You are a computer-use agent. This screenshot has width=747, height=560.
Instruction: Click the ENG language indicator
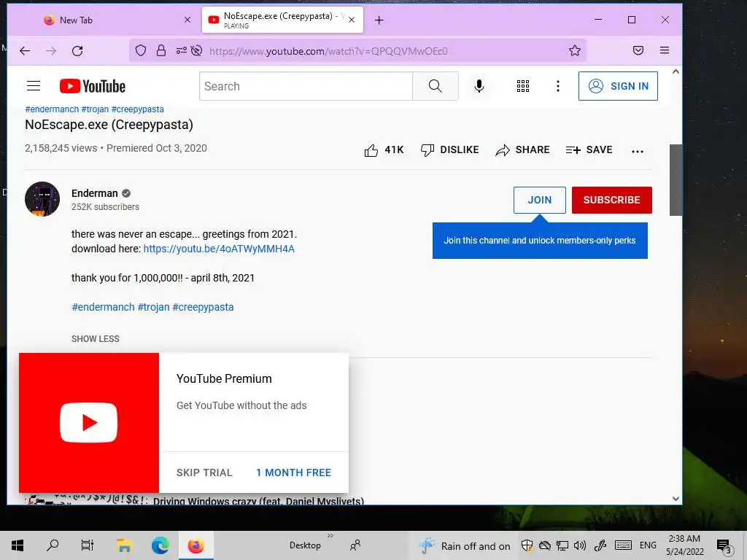click(x=648, y=545)
